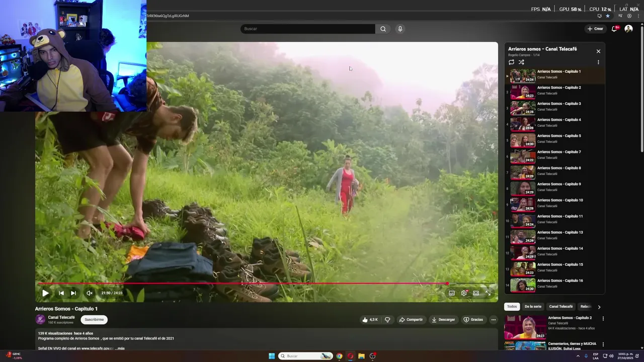The height and width of the screenshot is (362, 644).
Task: Open Canal Telecafé channel avatar
Action: (x=40, y=319)
